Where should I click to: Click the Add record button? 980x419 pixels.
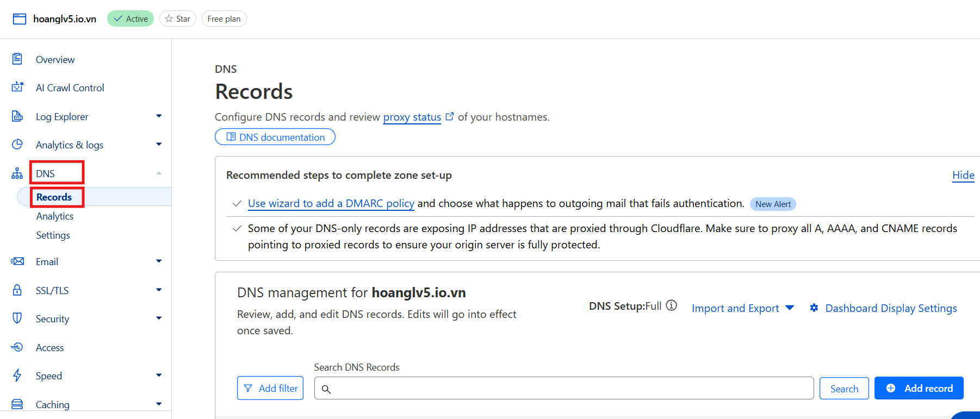coord(919,388)
